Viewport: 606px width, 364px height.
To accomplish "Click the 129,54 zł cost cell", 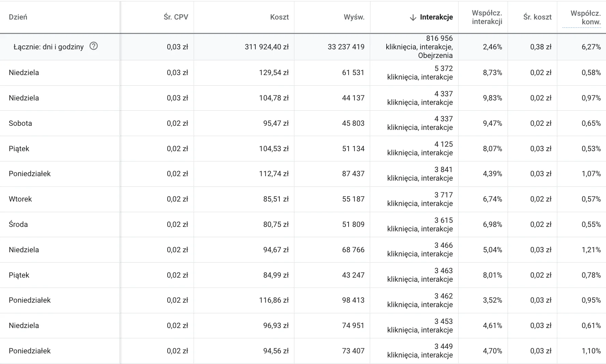I will point(274,73).
